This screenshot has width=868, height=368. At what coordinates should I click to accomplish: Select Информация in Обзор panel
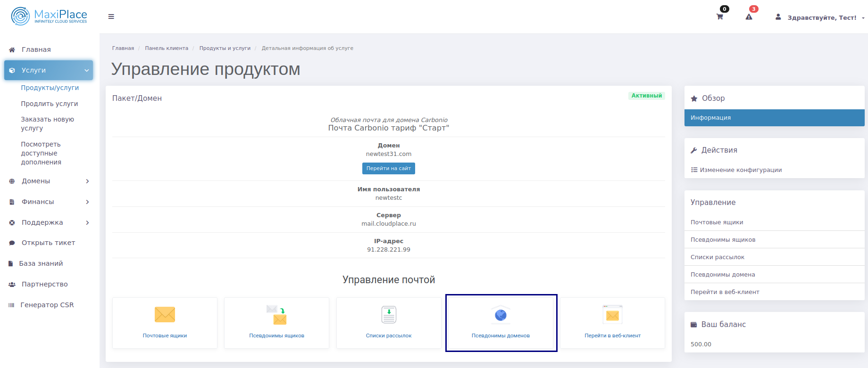tap(774, 118)
